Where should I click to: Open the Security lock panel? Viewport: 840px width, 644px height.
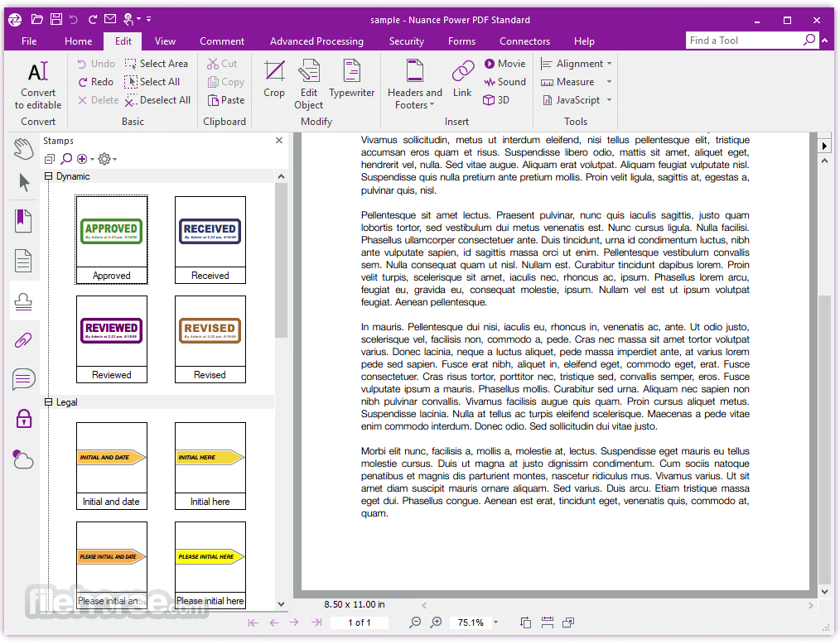point(23,419)
